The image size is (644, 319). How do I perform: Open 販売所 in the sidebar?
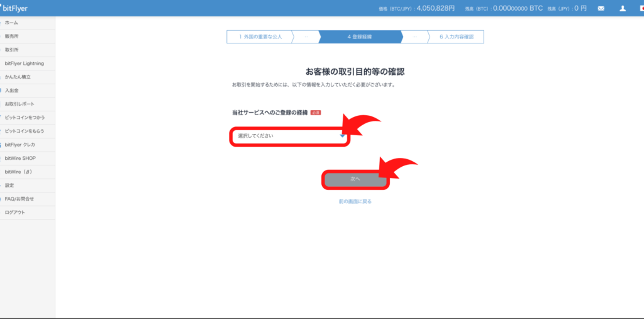(x=28, y=36)
